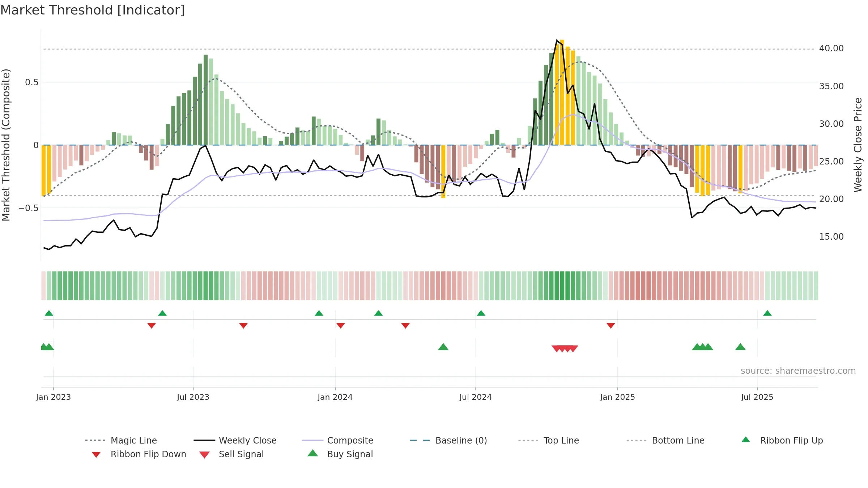Toggle the Magic Line legend entry
This screenshot has height=488, width=868.
click(121, 440)
